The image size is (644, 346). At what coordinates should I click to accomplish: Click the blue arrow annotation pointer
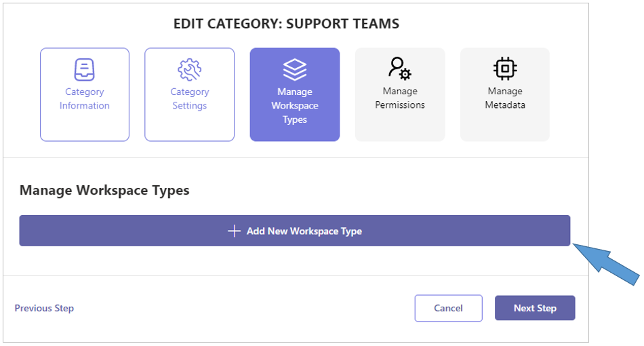coord(605,263)
